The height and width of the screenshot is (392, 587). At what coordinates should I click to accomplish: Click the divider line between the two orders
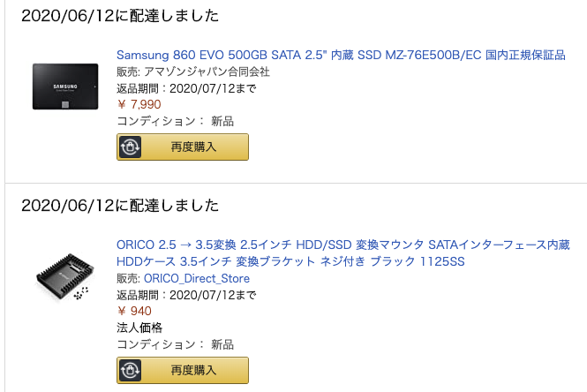[293, 183]
